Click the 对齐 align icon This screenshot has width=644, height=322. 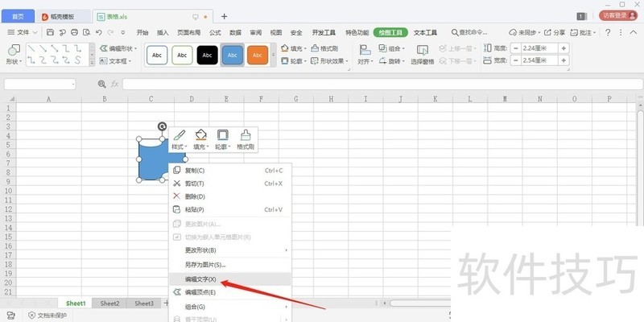coord(365,50)
